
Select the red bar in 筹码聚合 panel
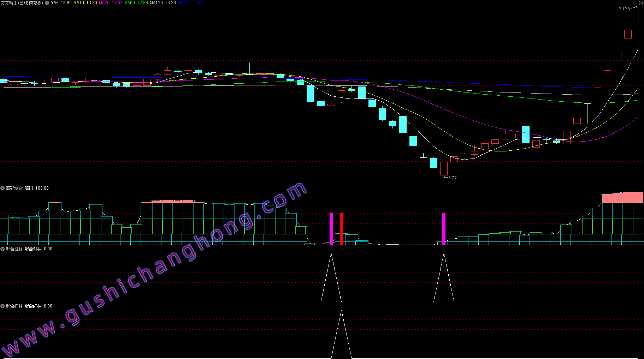[341, 229]
